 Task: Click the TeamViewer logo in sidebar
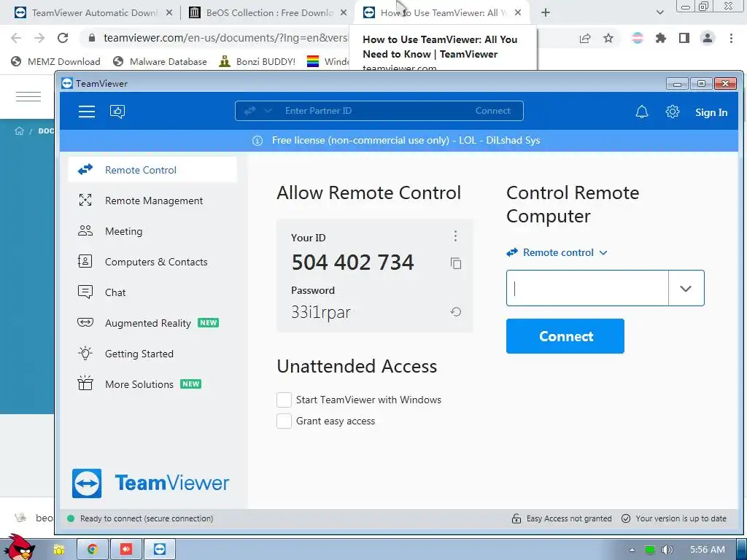[150, 483]
